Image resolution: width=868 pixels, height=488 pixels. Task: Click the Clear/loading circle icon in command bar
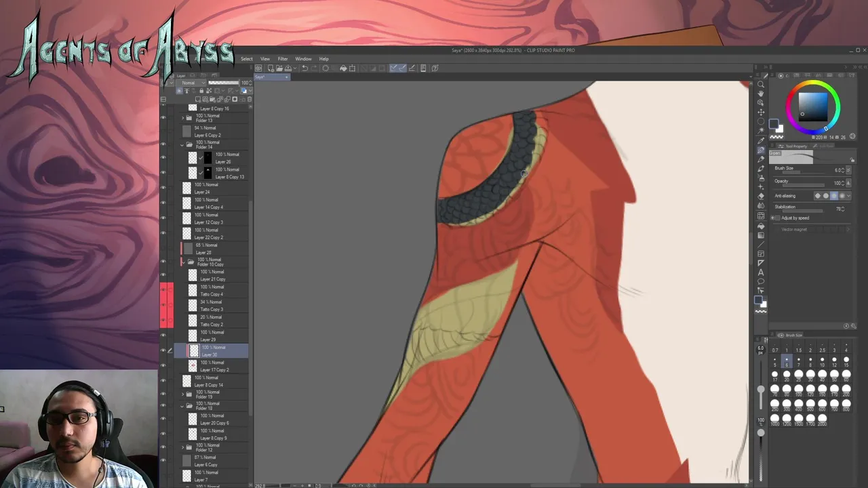325,68
